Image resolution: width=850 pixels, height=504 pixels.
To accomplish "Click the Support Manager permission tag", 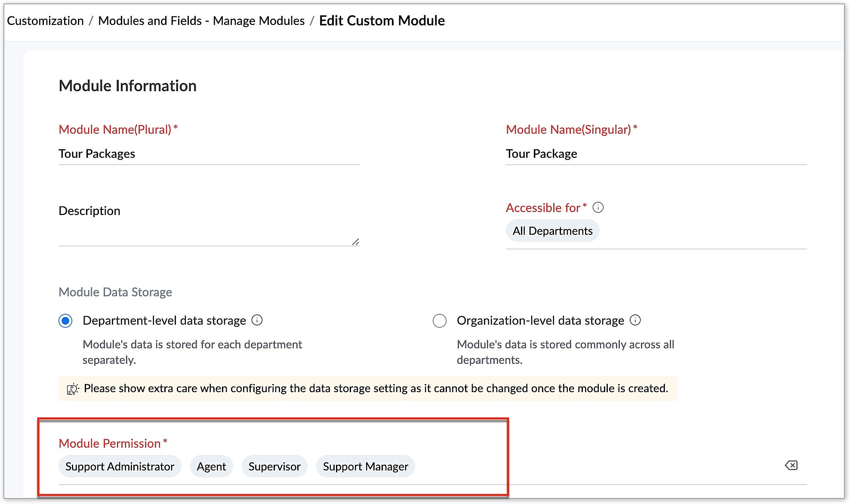I will (x=365, y=467).
